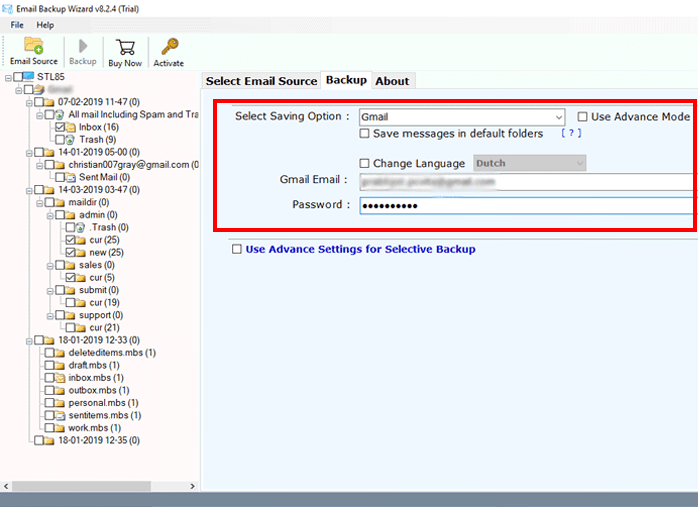Collapse the 14-01-2019 05-00 node

point(29,153)
